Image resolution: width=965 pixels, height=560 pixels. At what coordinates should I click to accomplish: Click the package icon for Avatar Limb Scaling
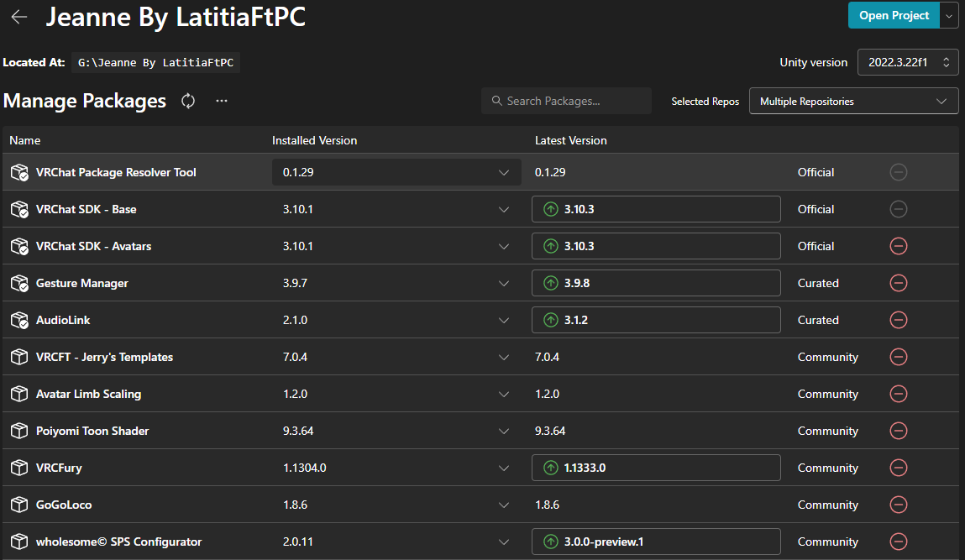pyautogui.click(x=19, y=394)
